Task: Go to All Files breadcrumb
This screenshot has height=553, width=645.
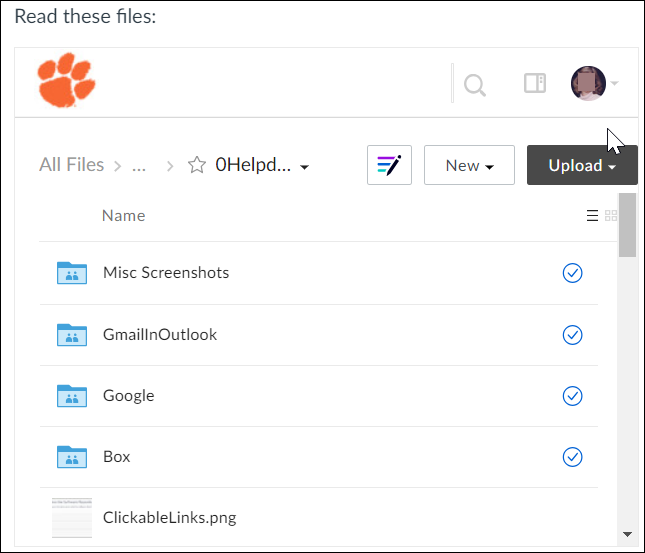Action: point(72,165)
